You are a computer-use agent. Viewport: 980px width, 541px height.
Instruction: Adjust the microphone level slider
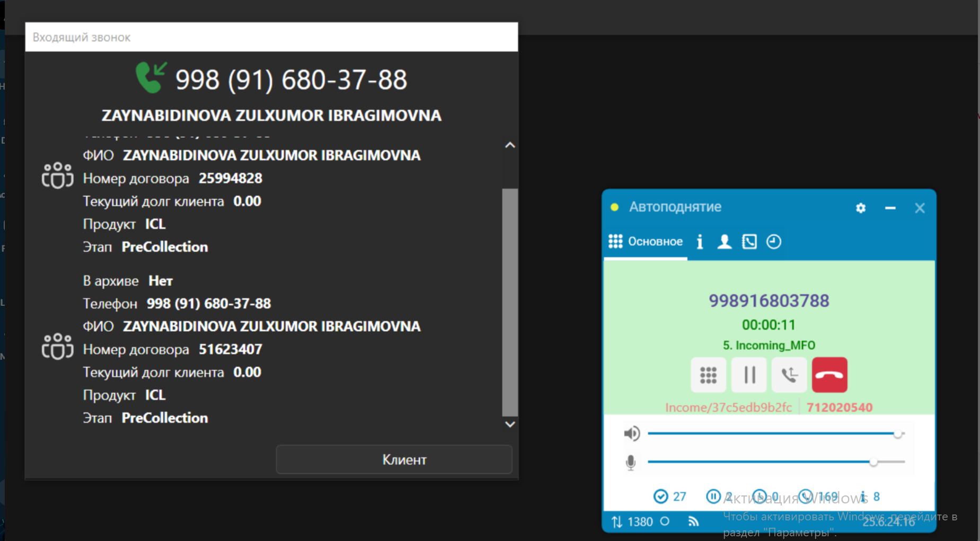point(775,462)
